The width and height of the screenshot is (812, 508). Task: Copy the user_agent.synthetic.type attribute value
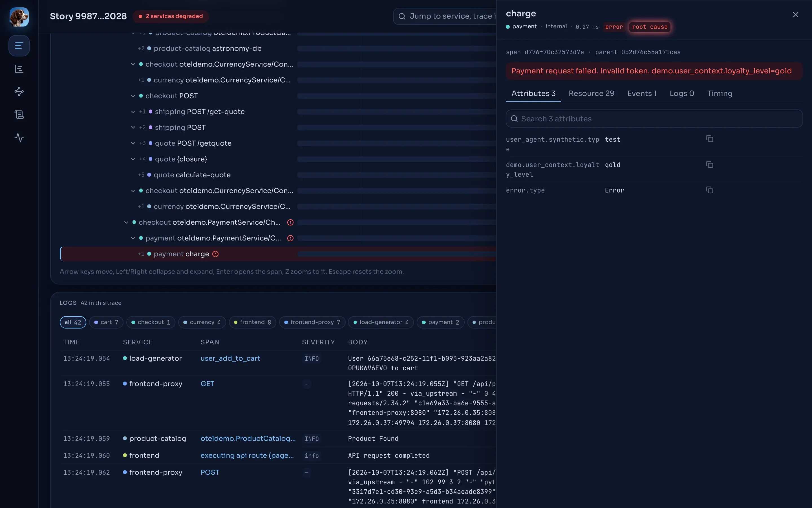(x=709, y=139)
